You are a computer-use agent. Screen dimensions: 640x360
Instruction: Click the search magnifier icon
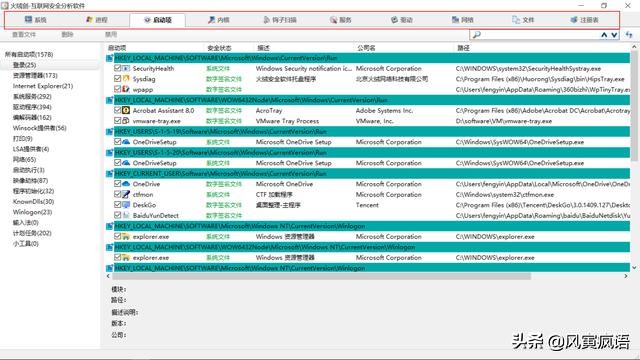[476, 35]
